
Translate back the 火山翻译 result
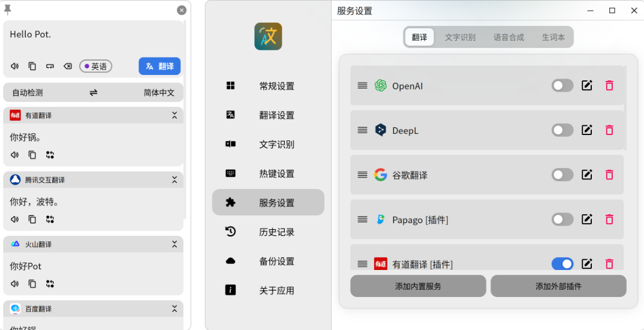(50, 284)
